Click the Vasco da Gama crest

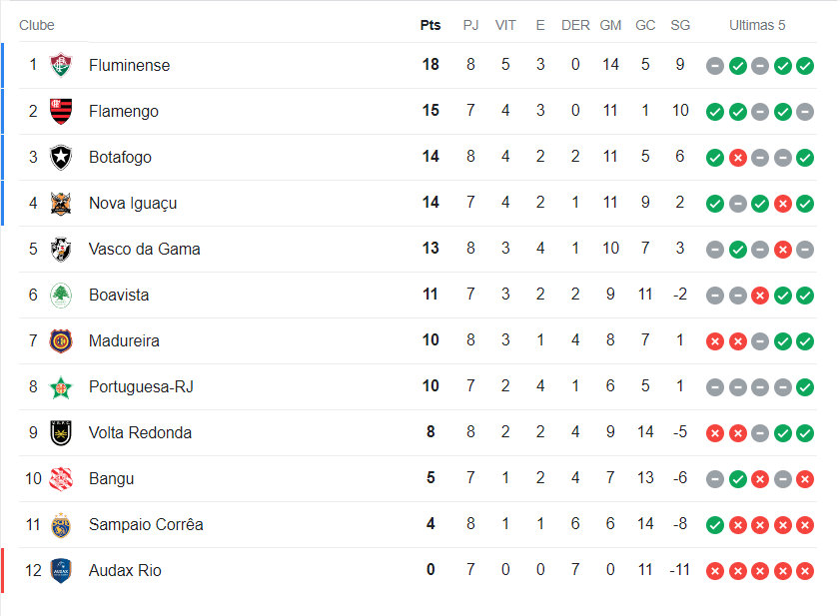pos(62,249)
